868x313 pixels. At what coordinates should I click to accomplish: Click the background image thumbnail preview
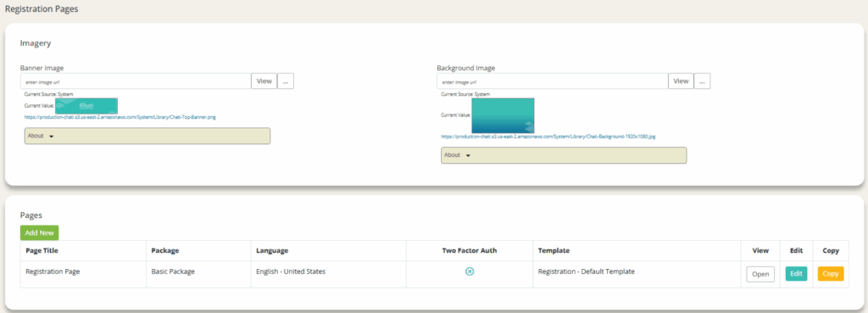coord(503,115)
